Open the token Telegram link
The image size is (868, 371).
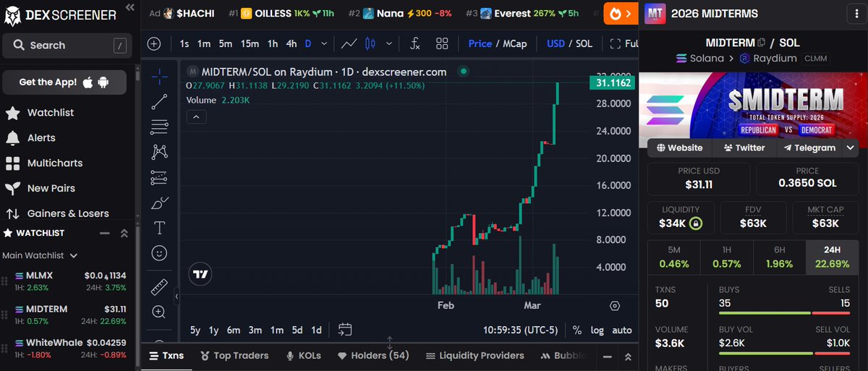[809, 148]
